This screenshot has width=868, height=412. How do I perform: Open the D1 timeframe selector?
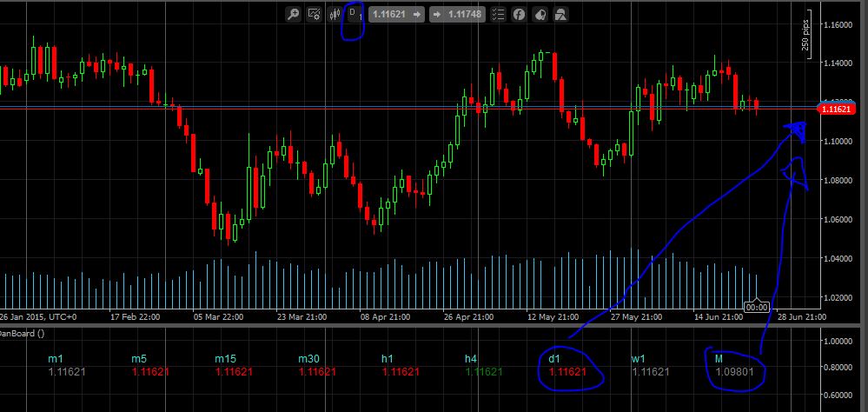click(x=354, y=14)
